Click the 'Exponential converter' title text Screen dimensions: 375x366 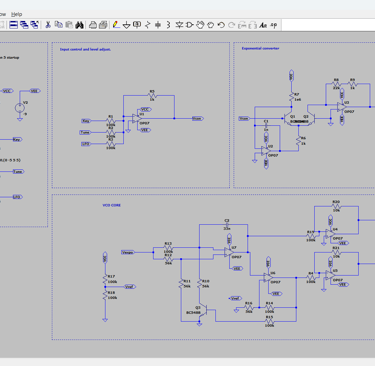coord(260,48)
